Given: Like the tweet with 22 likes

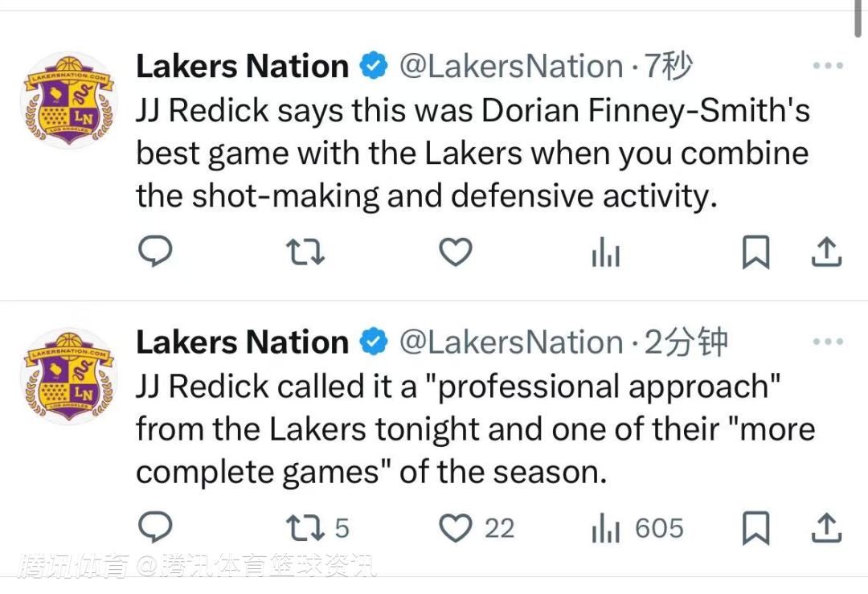Looking at the screenshot, I should click(456, 528).
